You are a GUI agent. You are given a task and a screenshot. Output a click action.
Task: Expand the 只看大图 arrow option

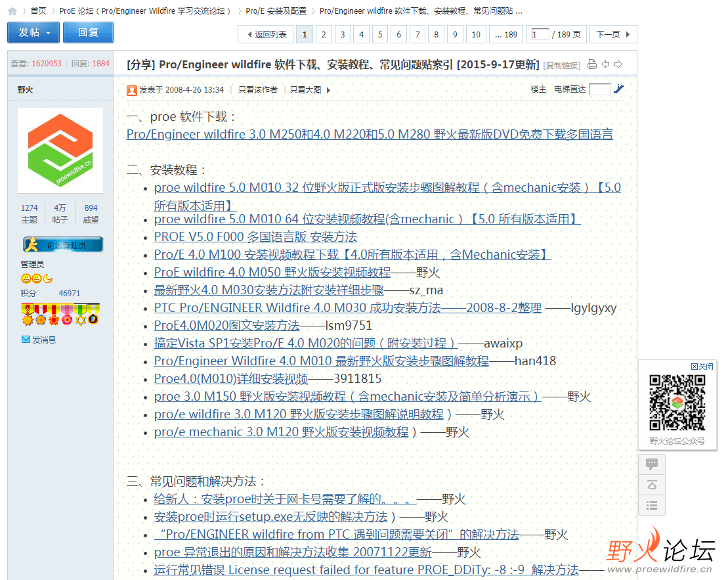328,90
